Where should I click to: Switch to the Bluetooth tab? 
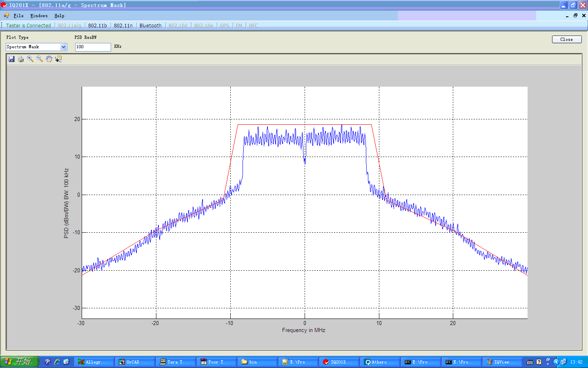click(151, 25)
